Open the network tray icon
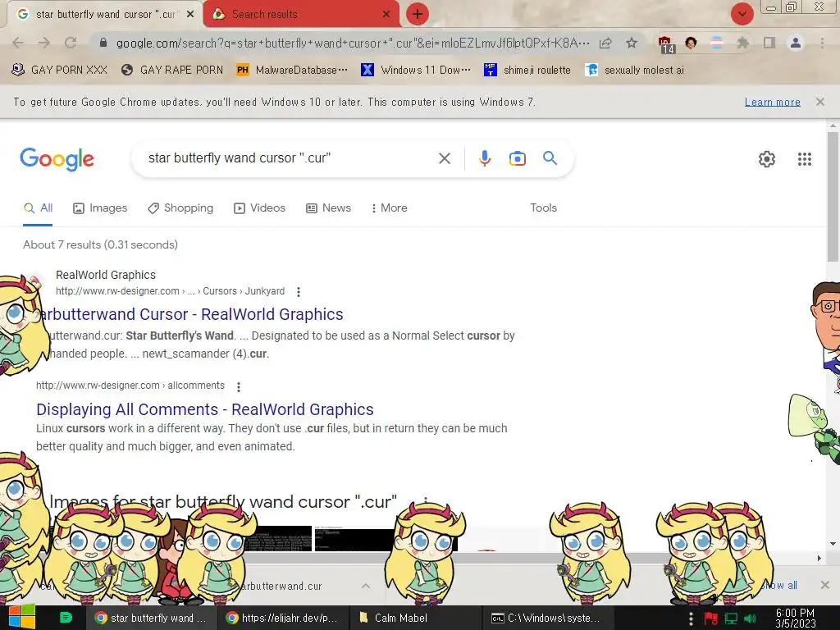This screenshot has width=840, height=630. pos(731,619)
